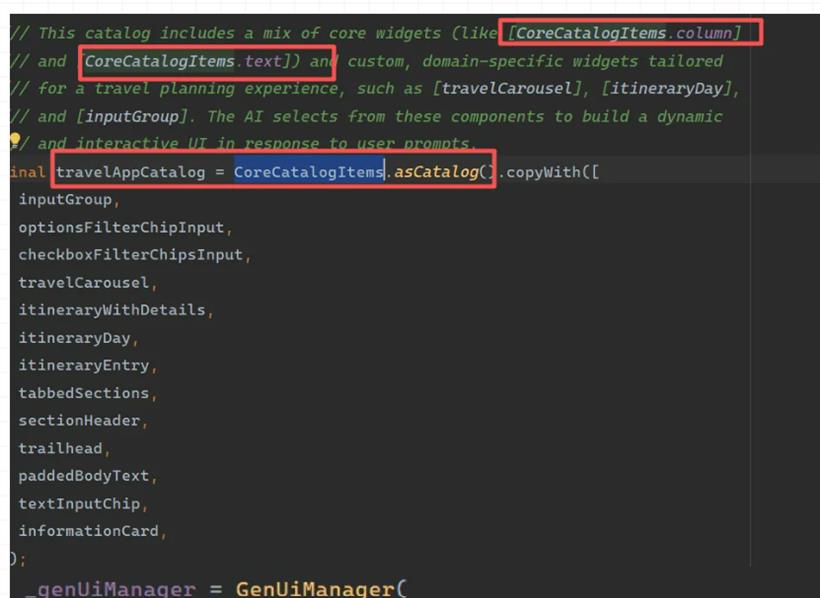The image size is (820, 598).
Task: Click the itineraryEntry list entry
Action: pyautogui.click(x=84, y=365)
